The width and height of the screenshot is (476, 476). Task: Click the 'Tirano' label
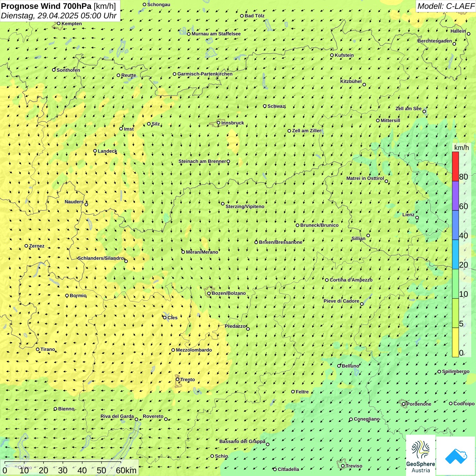pyautogui.click(x=48, y=349)
